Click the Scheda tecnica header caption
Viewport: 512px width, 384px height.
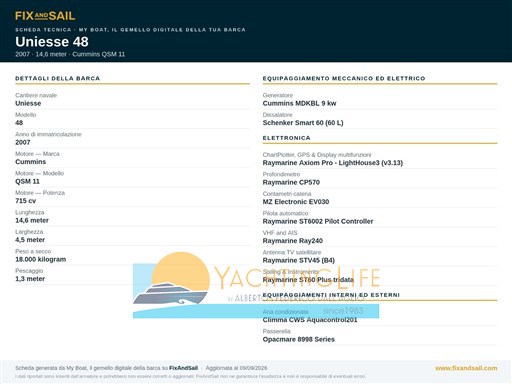130,30
